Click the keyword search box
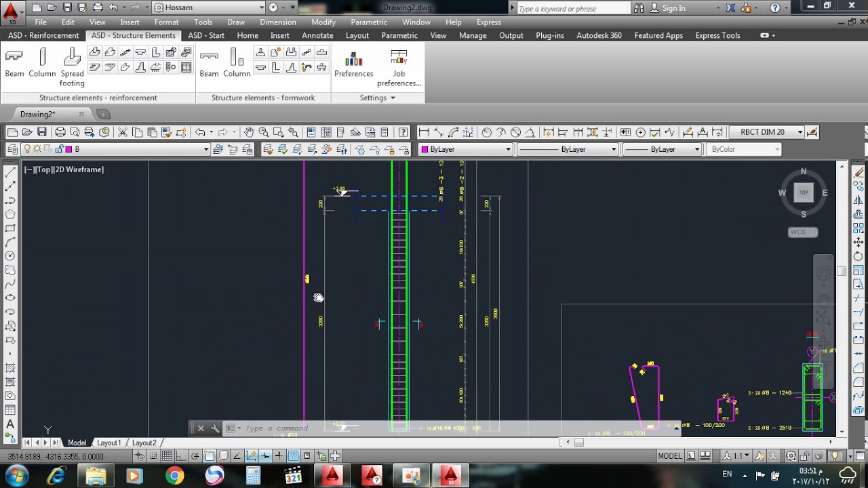Viewport: 868px width, 488px height. [574, 8]
